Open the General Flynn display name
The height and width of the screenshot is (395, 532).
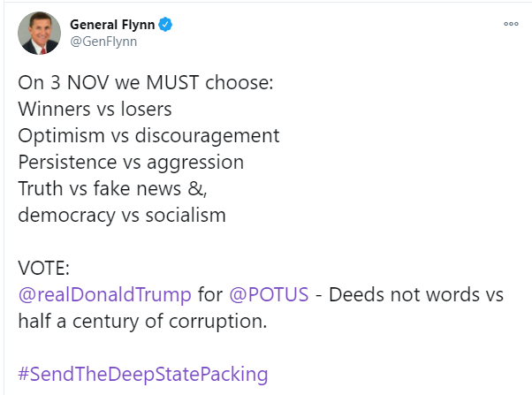click(x=112, y=25)
